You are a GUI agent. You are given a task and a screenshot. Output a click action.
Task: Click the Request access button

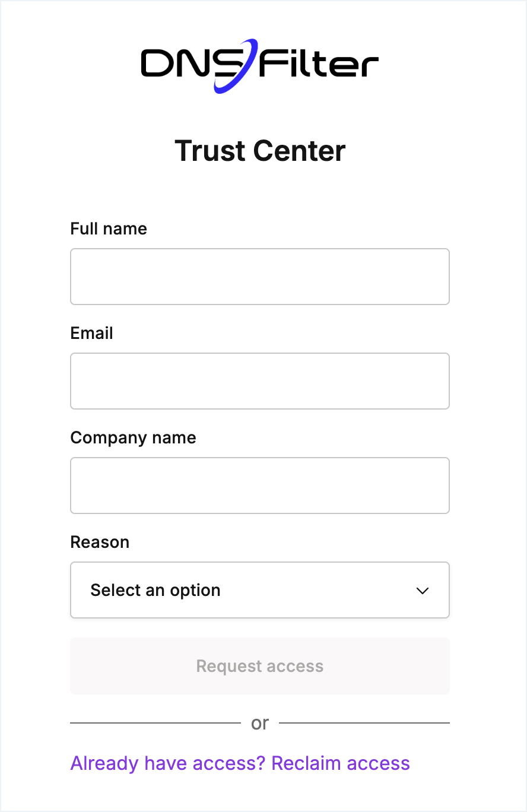click(x=260, y=666)
